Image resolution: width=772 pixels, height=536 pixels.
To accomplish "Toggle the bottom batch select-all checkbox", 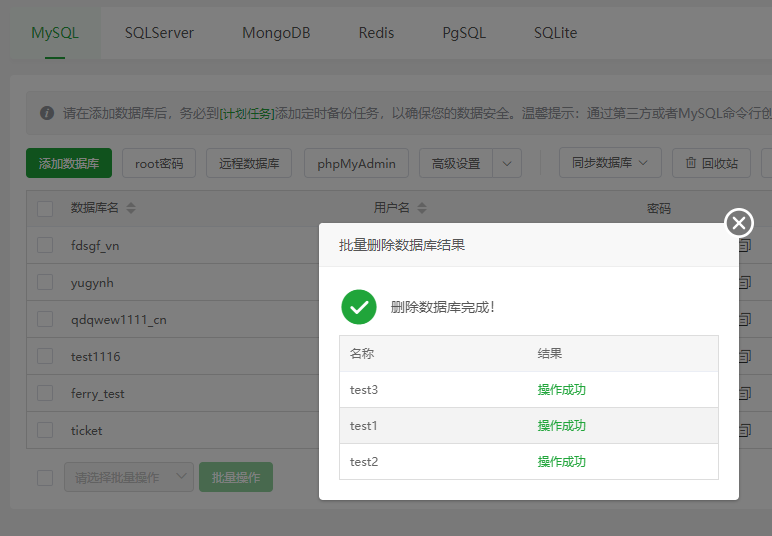I will (45, 477).
